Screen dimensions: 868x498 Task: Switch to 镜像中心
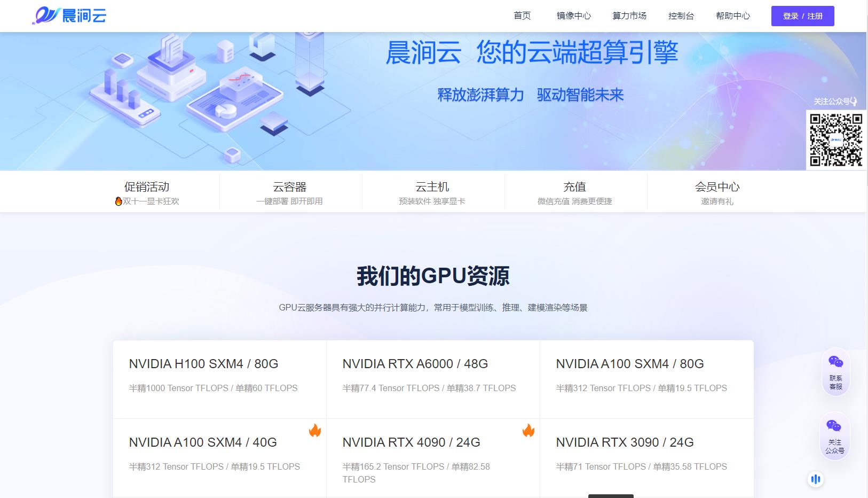[574, 15]
